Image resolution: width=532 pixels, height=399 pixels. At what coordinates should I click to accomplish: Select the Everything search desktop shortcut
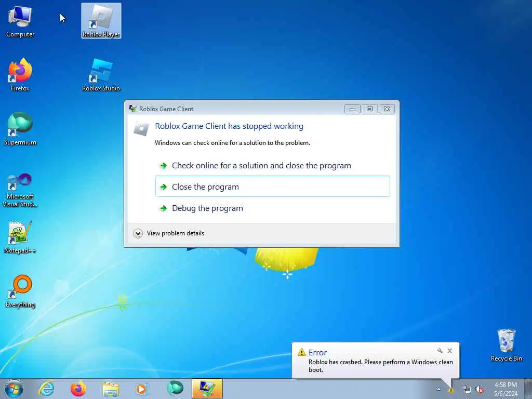pos(20,291)
